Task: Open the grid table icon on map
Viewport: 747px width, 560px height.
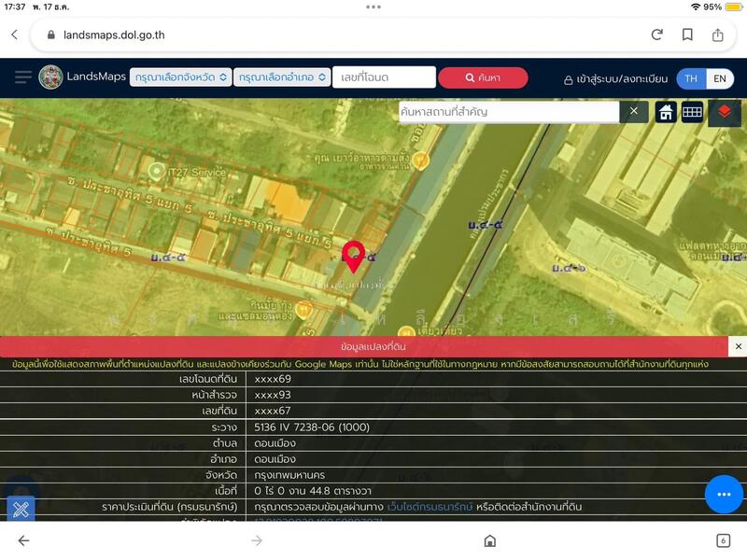Action: pyautogui.click(x=692, y=112)
